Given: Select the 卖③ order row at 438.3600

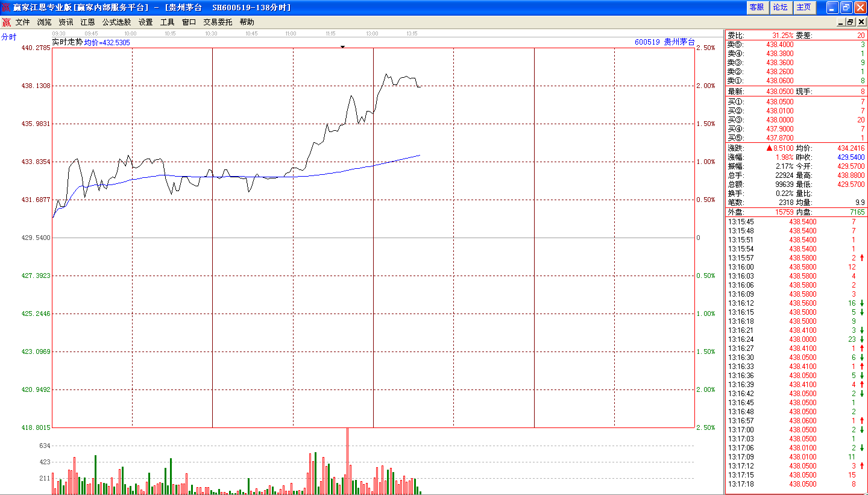Looking at the screenshot, I should (796, 63).
